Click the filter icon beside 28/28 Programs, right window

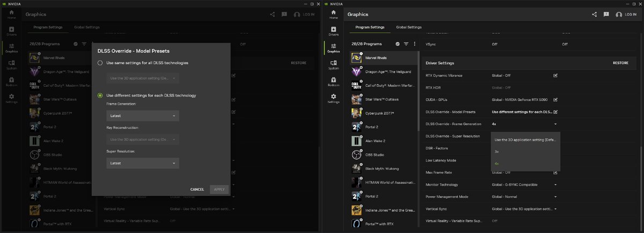point(406,43)
